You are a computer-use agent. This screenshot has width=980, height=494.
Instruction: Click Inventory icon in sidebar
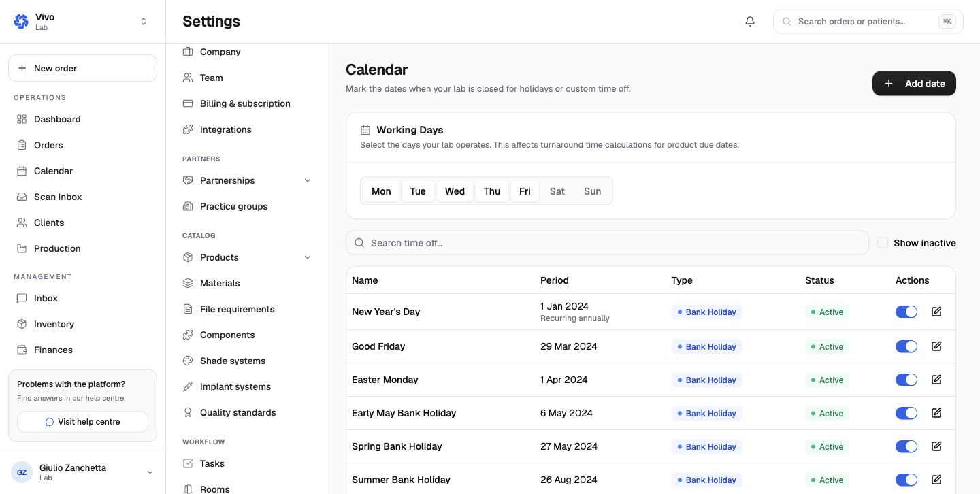22,324
